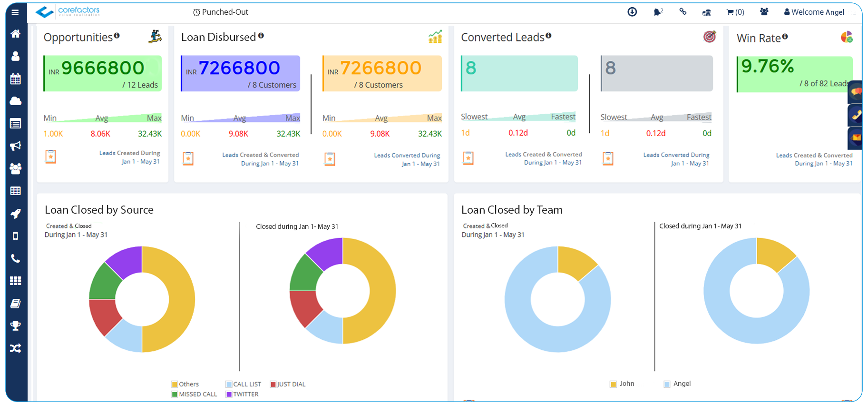Click the gray 8 converted leads card
This screenshot has width=868, height=403.
click(x=657, y=73)
